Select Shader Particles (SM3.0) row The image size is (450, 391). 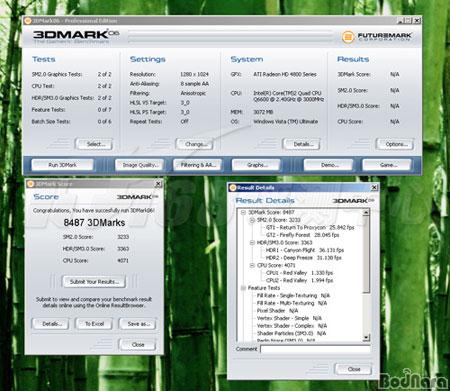click(x=291, y=333)
